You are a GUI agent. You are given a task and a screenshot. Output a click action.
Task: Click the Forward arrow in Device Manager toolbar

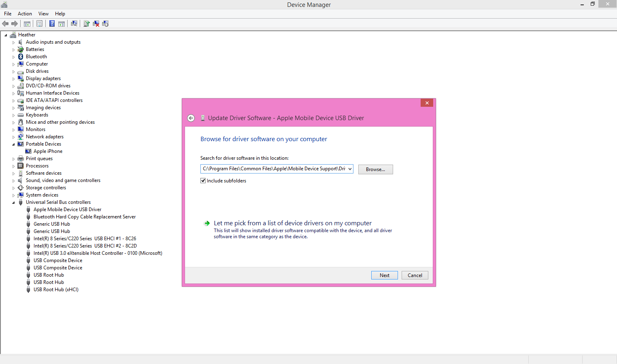click(x=15, y=23)
